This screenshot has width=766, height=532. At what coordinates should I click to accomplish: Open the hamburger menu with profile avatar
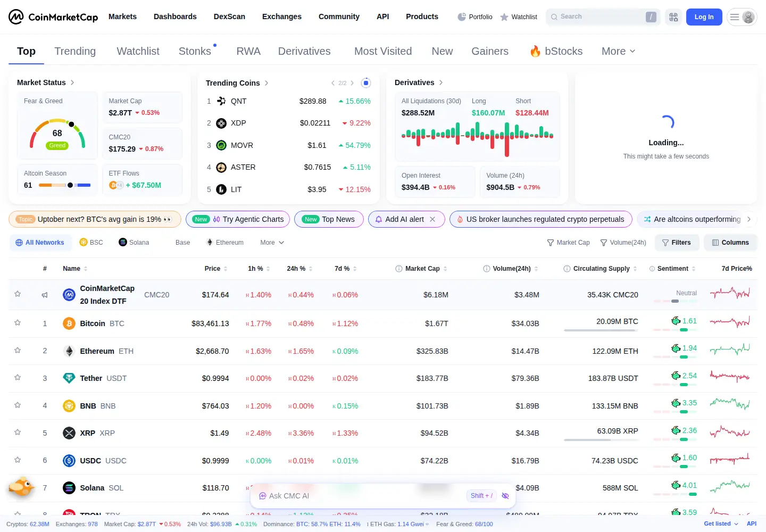click(742, 17)
